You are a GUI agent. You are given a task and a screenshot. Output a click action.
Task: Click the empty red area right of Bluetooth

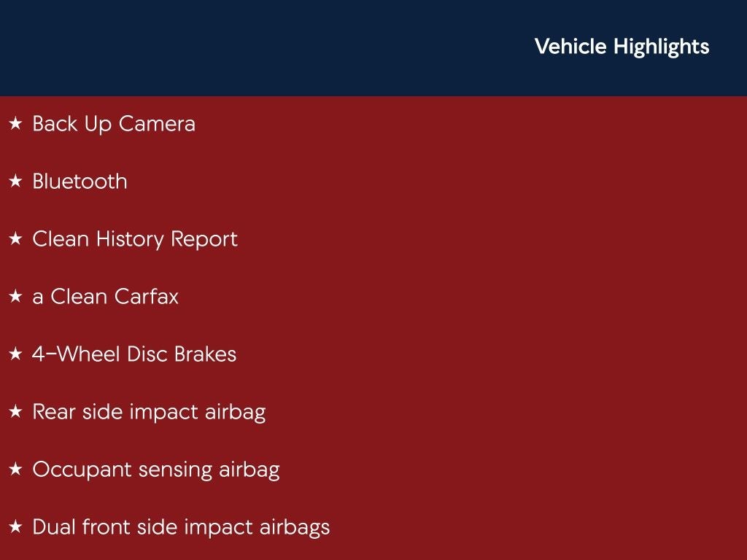coord(438,182)
